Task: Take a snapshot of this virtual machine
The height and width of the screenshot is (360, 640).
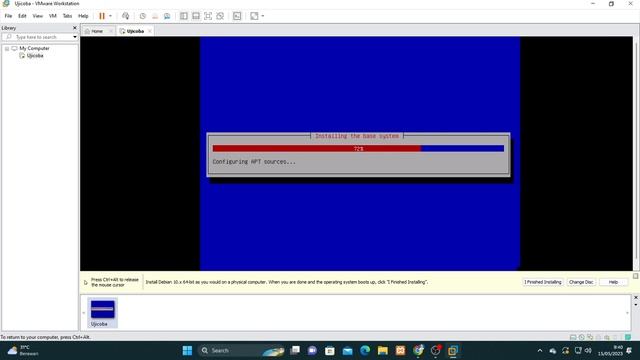Action: click(x=142, y=16)
